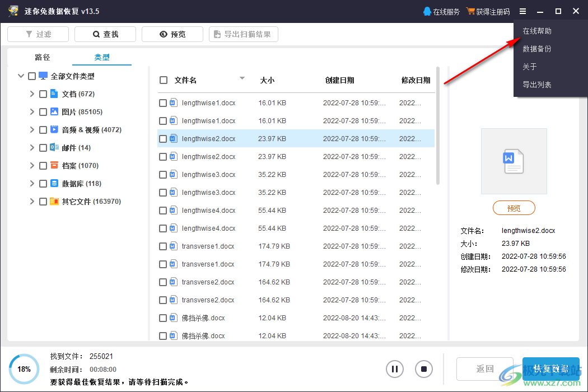This screenshot has height=392, width=588.
Task: Stop the scan with the stop icon
Action: click(x=424, y=368)
